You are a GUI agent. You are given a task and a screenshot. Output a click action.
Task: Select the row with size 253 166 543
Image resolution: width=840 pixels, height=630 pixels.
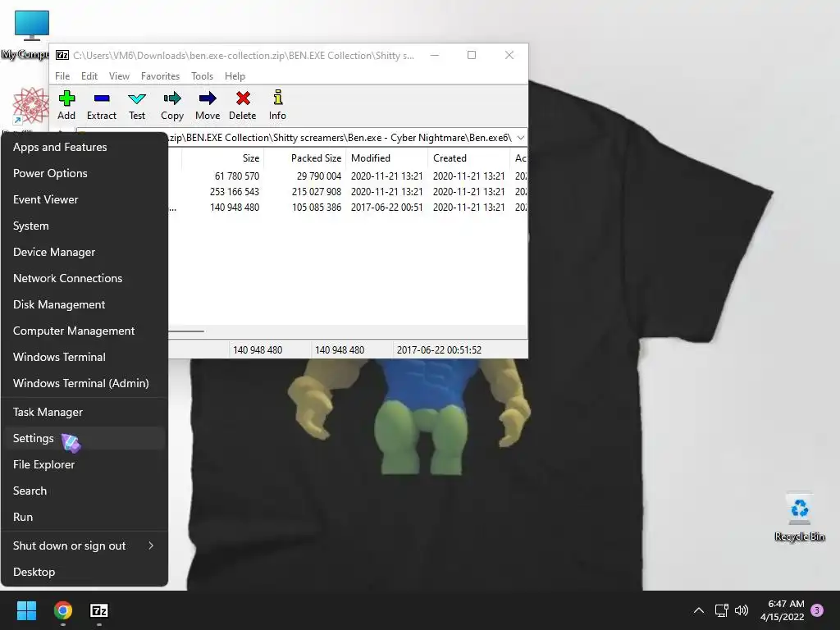coord(347,191)
